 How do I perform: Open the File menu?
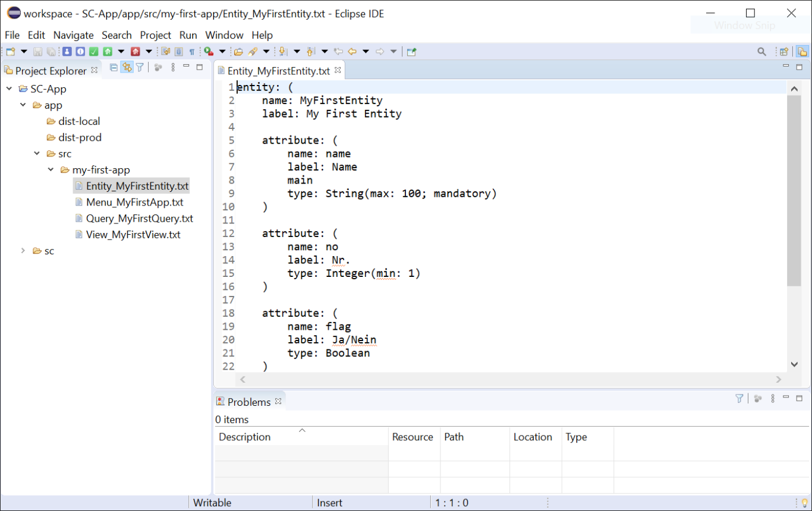click(x=12, y=35)
